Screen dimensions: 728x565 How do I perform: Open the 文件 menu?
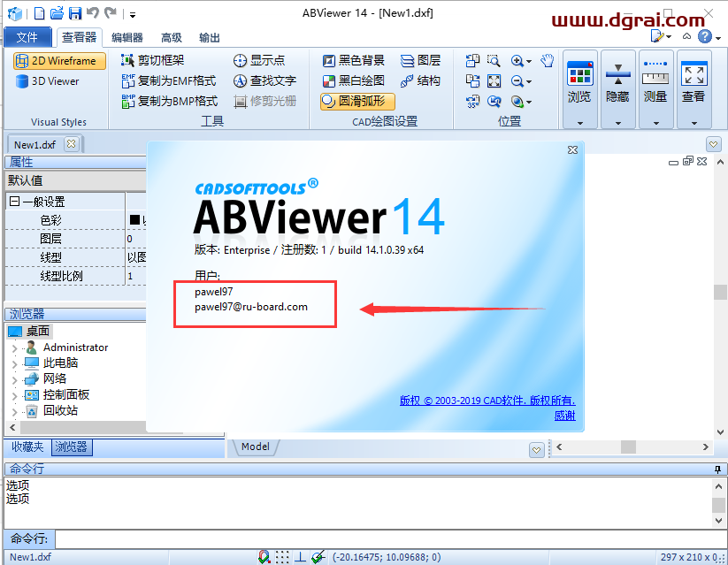(28, 37)
